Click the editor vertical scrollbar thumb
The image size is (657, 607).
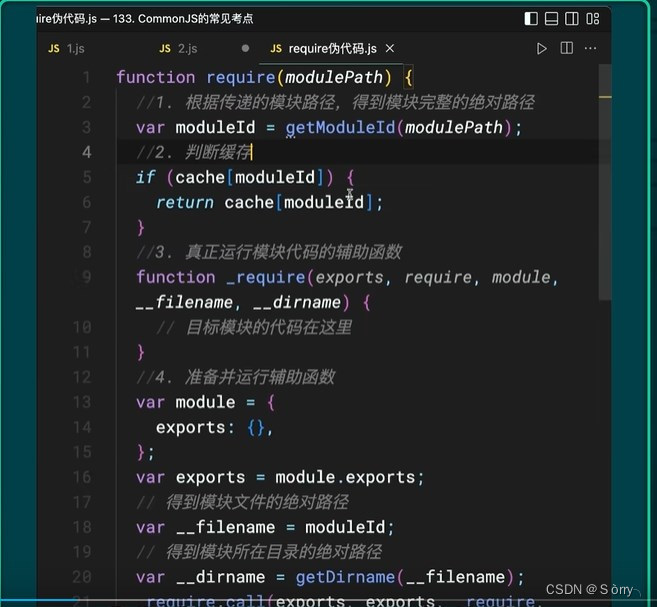coord(605,182)
